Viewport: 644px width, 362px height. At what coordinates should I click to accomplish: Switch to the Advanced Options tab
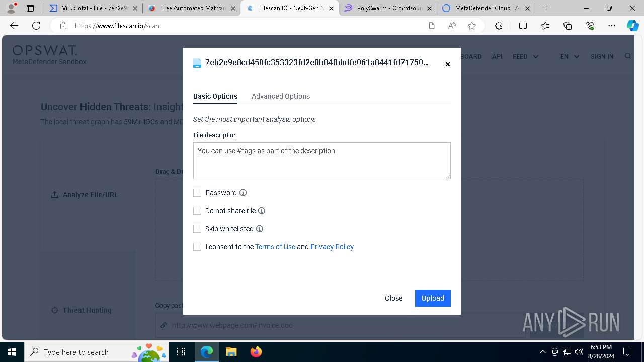click(x=281, y=96)
